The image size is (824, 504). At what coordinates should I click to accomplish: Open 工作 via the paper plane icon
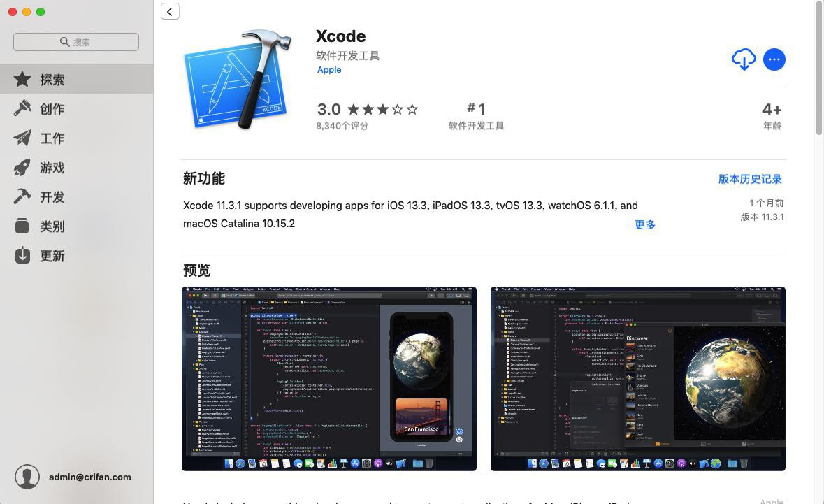pyautogui.click(x=22, y=138)
